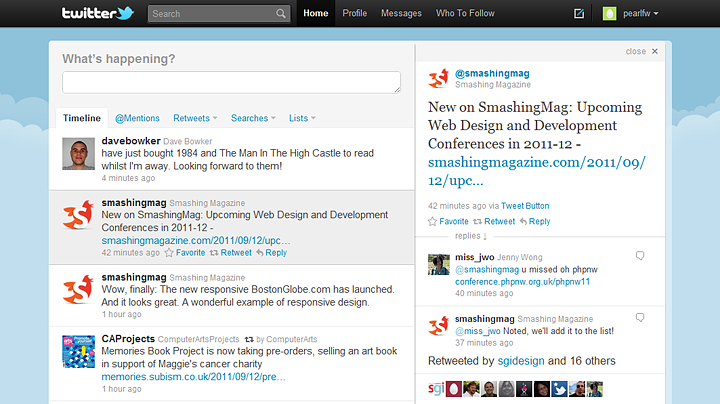Open the pearlfw account menu
720x404 pixels.
(x=631, y=13)
